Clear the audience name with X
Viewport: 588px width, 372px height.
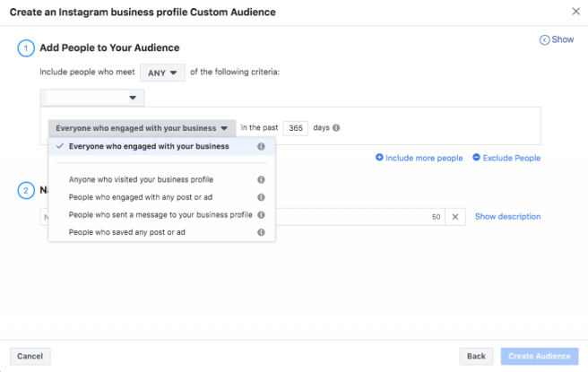[x=455, y=217]
